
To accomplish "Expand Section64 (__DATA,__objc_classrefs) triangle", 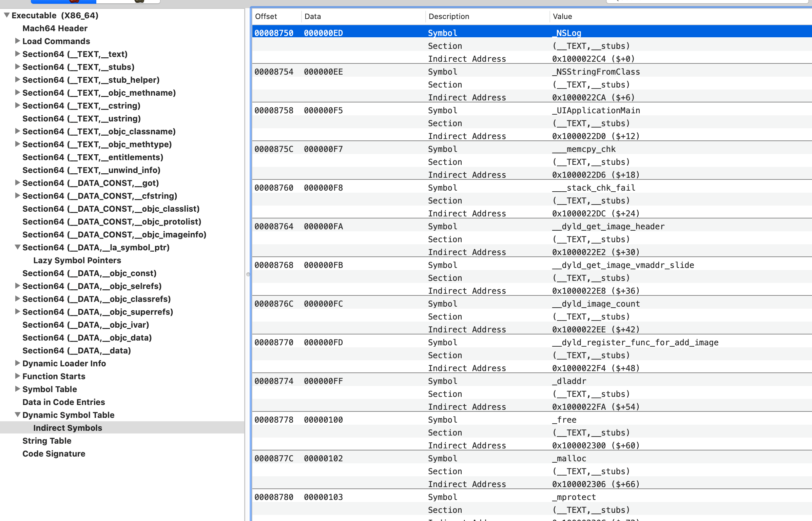I will (17, 299).
